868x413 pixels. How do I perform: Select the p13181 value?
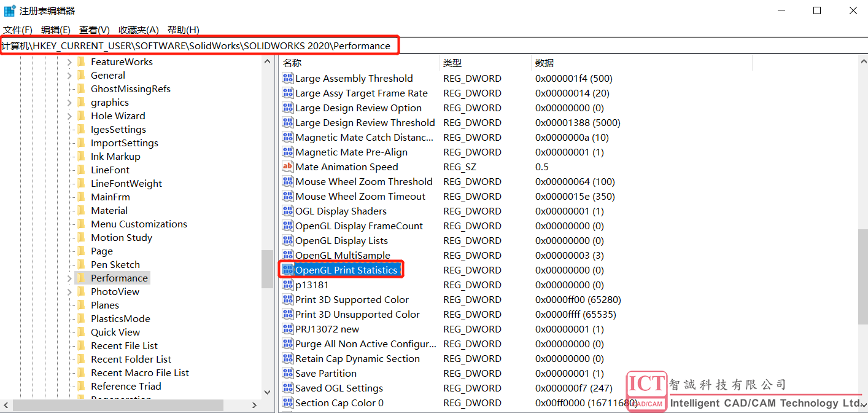[312, 285]
